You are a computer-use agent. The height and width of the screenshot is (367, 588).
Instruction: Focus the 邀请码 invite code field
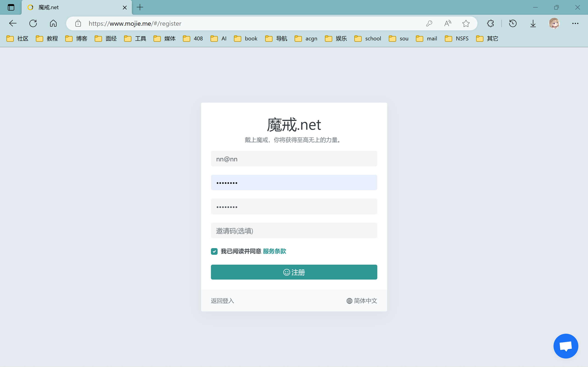(x=294, y=231)
